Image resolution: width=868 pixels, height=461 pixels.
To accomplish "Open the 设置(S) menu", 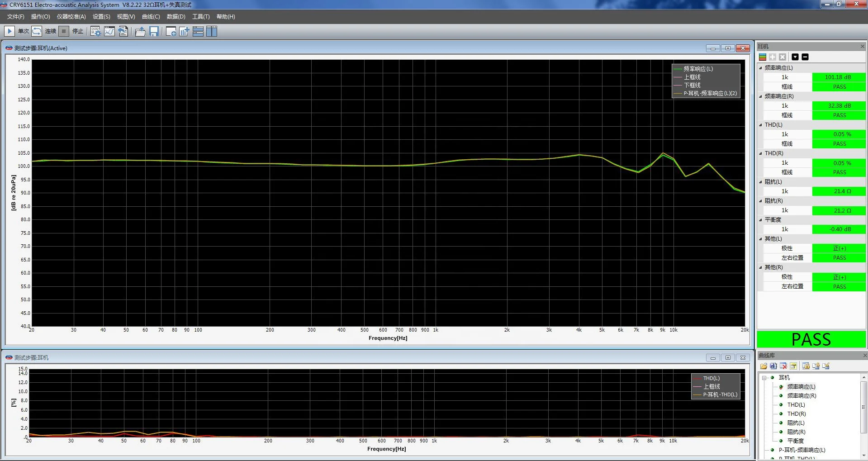I will pos(101,17).
